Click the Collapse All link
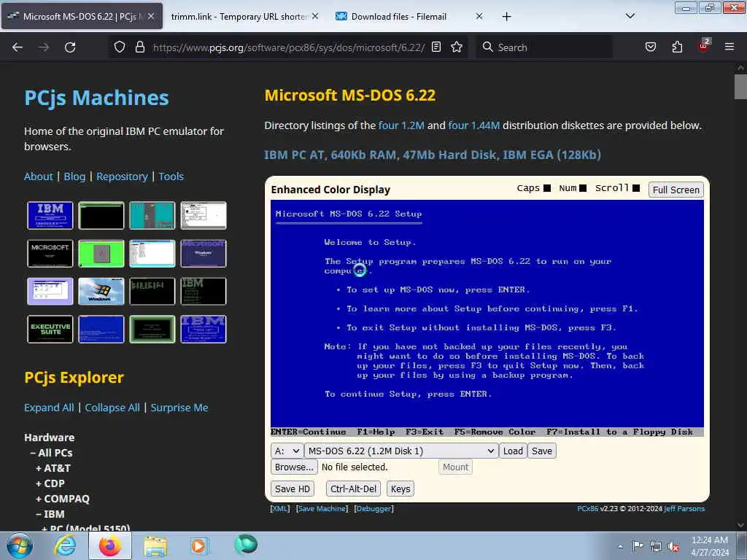Image resolution: width=747 pixels, height=560 pixels. 112,408
